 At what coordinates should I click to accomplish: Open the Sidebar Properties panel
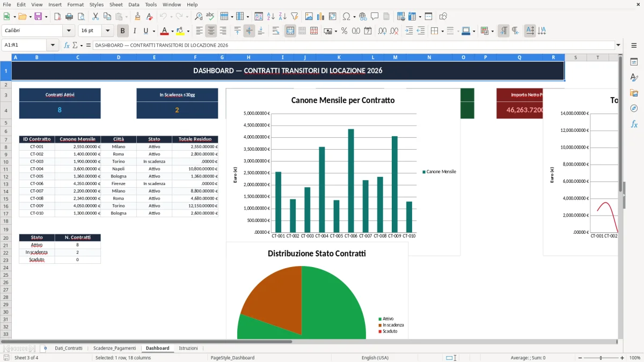point(634,62)
